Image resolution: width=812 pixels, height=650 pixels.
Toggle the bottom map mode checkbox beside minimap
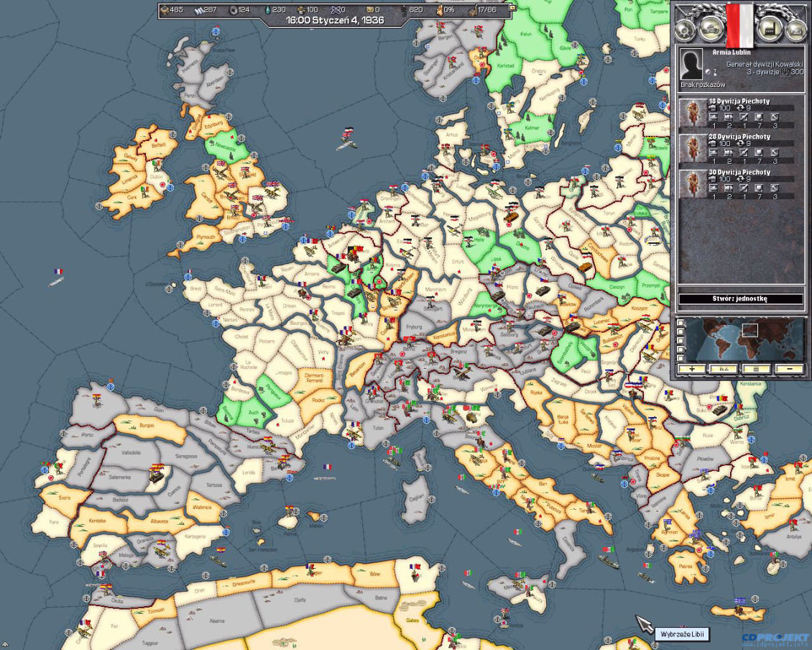pyautogui.click(x=680, y=358)
